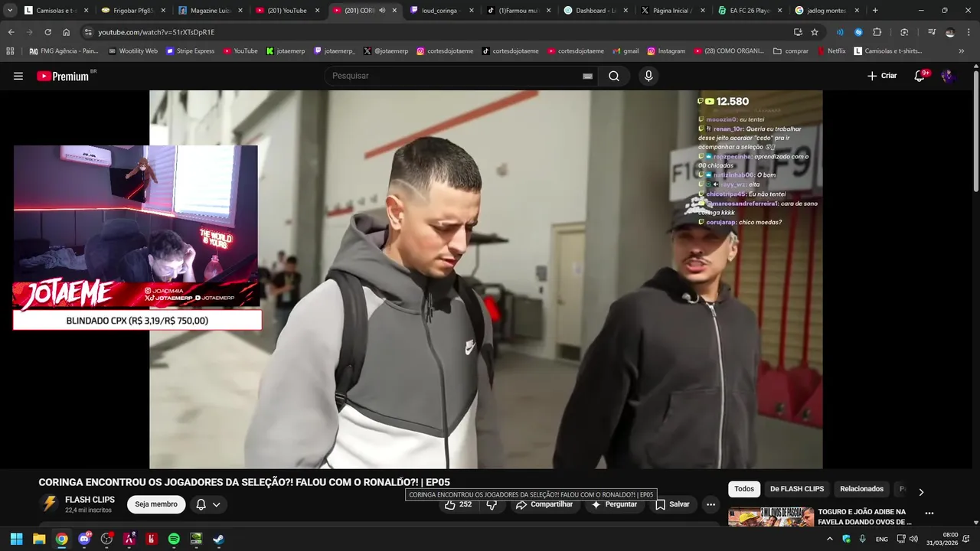Expand the comprar bookmarks folder
This screenshot has height=551, width=980.
tap(791, 51)
